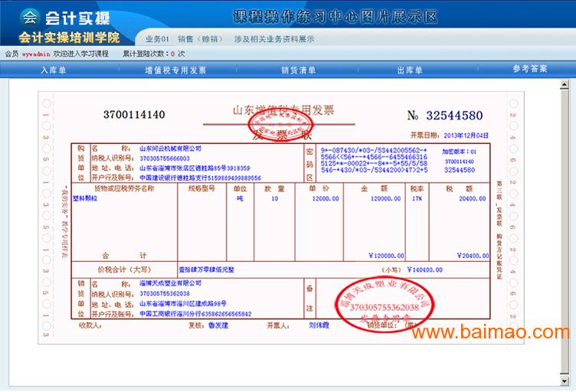Image resolution: width=576 pixels, height=392 pixels.
Task: Click the invoice number 32544580
Action: click(x=455, y=116)
